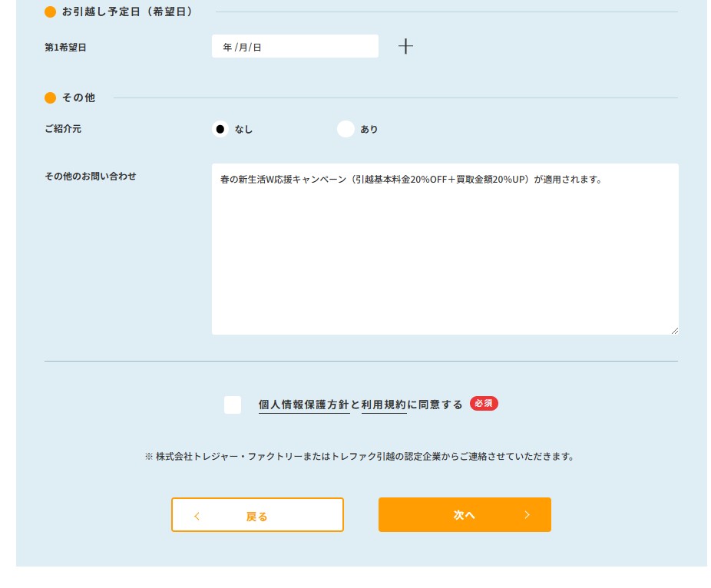This screenshot has width=711, height=588.
Task: Click the 第1希望日 field label
Action: pyautogui.click(x=66, y=48)
